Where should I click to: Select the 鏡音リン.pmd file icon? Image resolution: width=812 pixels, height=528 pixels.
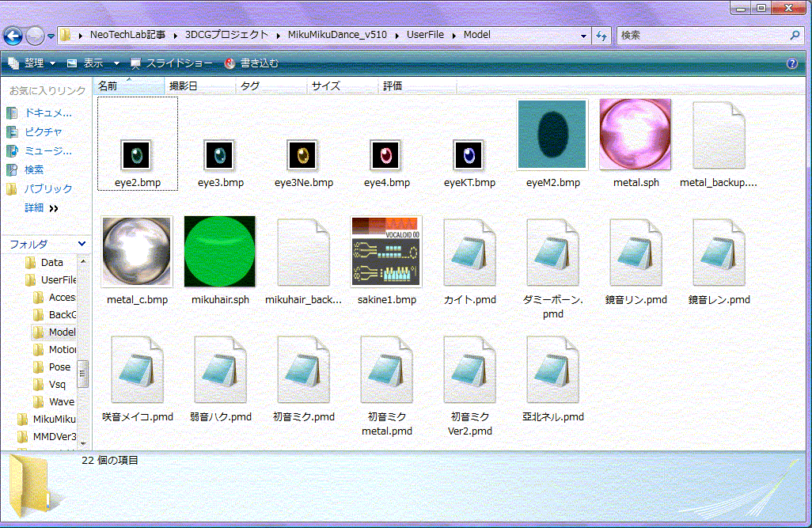click(636, 253)
